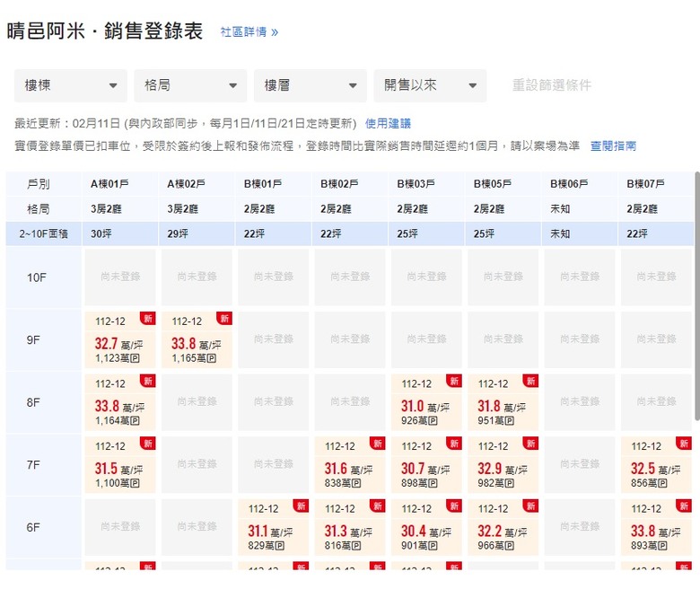Click the 2~10F面積 row label
Viewport: 700px width, 589px height.
tap(43, 234)
